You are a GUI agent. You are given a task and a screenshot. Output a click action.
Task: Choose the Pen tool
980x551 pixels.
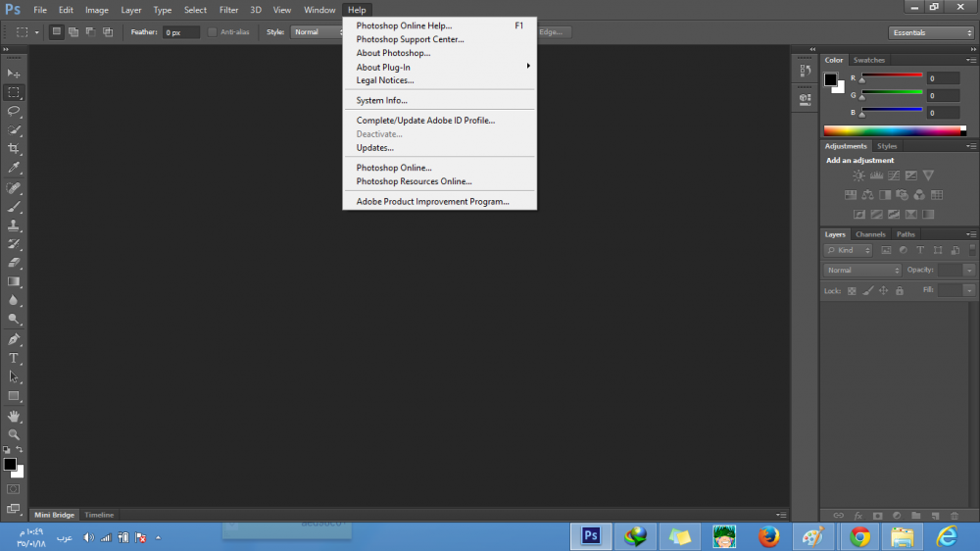click(x=14, y=339)
